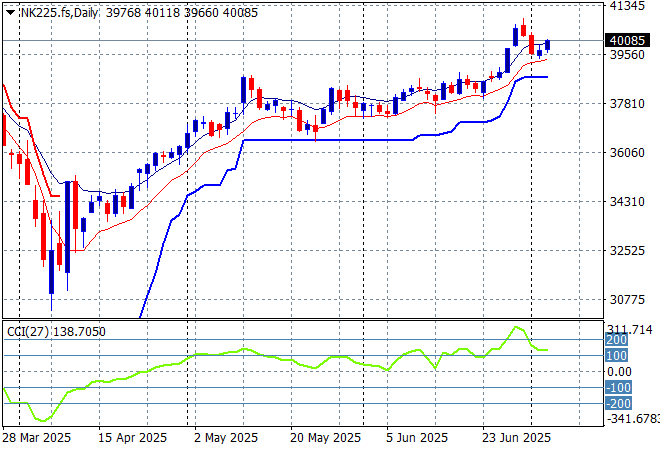
Task: Click the CCI 0.00 level label
Action: click(x=621, y=371)
